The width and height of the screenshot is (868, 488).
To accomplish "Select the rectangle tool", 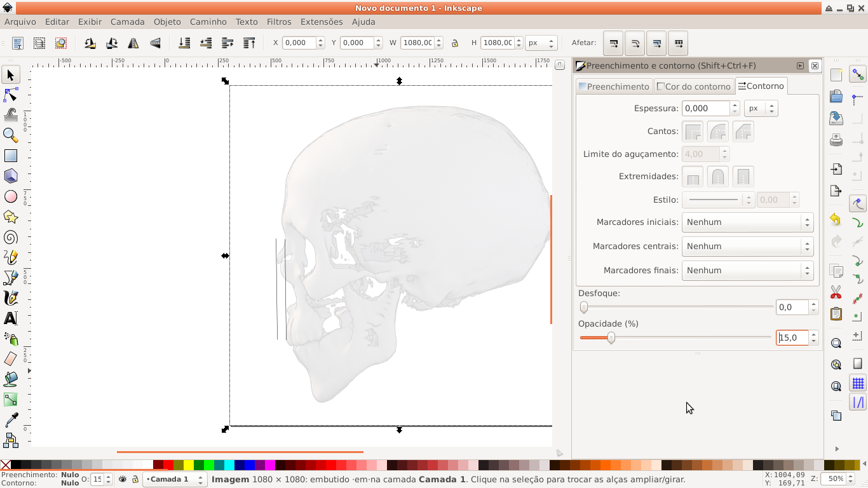I will [10, 156].
